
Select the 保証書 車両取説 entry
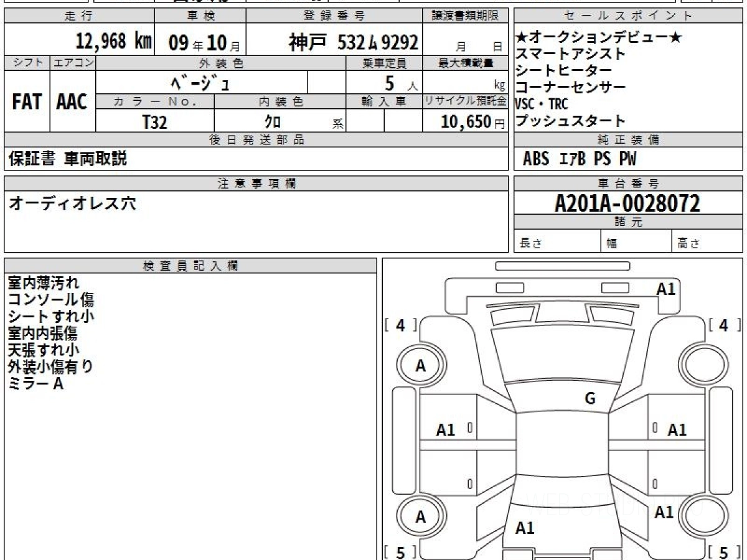coord(67,159)
